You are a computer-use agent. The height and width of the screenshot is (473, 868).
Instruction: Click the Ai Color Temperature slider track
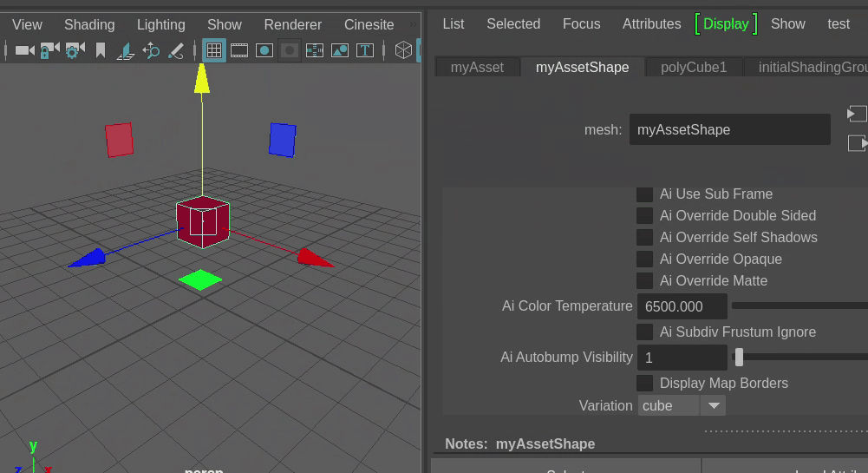pos(799,305)
